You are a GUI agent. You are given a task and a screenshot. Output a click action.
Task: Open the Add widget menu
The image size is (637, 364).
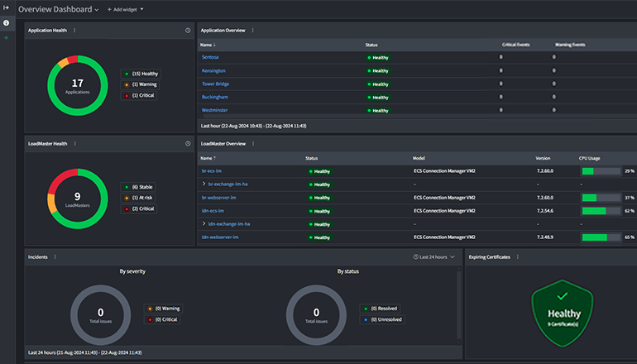(x=125, y=9)
